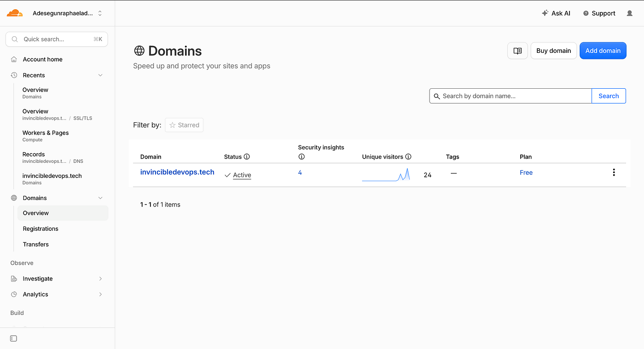644x349 pixels.
Task: Open Registrations page
Action: [40, 229]
